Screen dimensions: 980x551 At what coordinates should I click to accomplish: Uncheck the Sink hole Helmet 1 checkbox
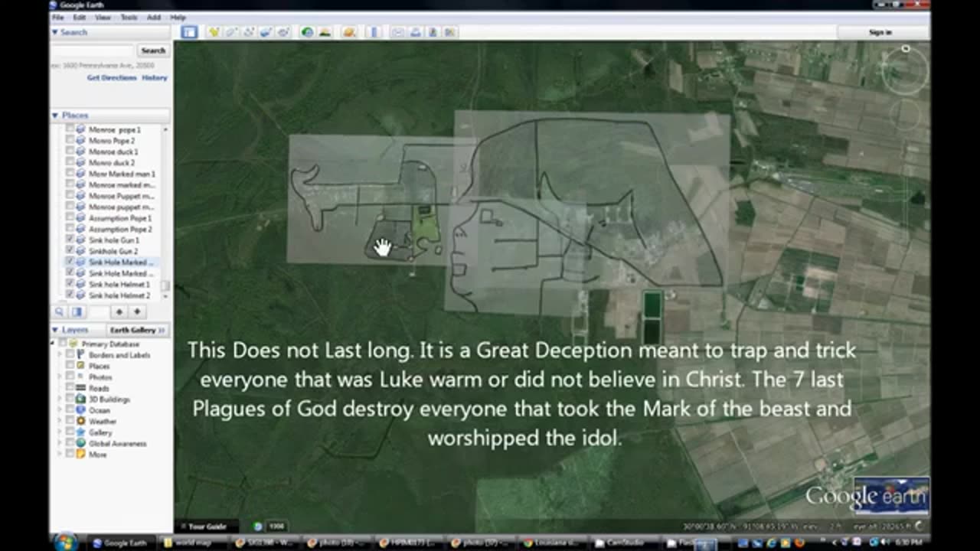click(x=70, y=284)
